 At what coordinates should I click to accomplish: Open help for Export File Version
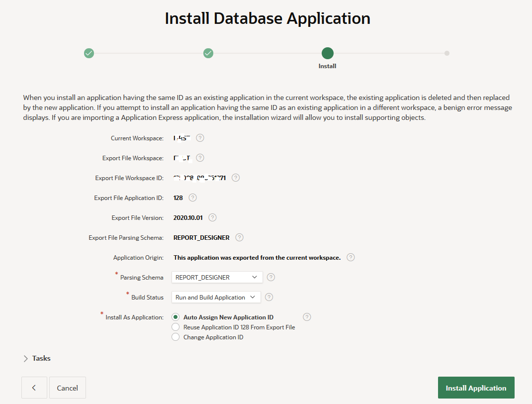[212, 217]
